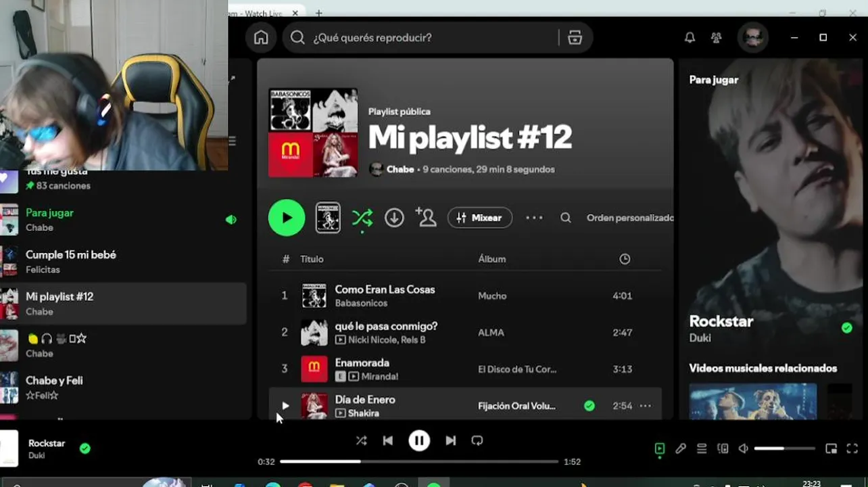868x487 pixels.
Task: Toggle saved check on Rockstar right panel
Action: [847, 328]
